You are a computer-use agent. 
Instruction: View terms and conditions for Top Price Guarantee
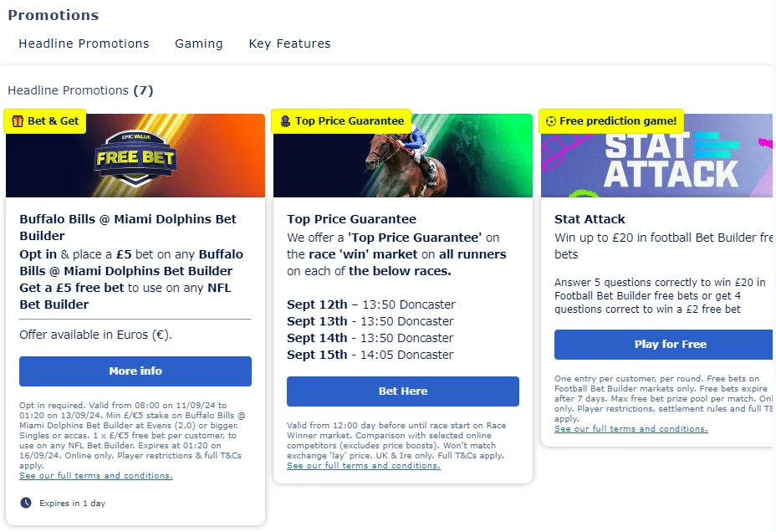click(364, 466)
